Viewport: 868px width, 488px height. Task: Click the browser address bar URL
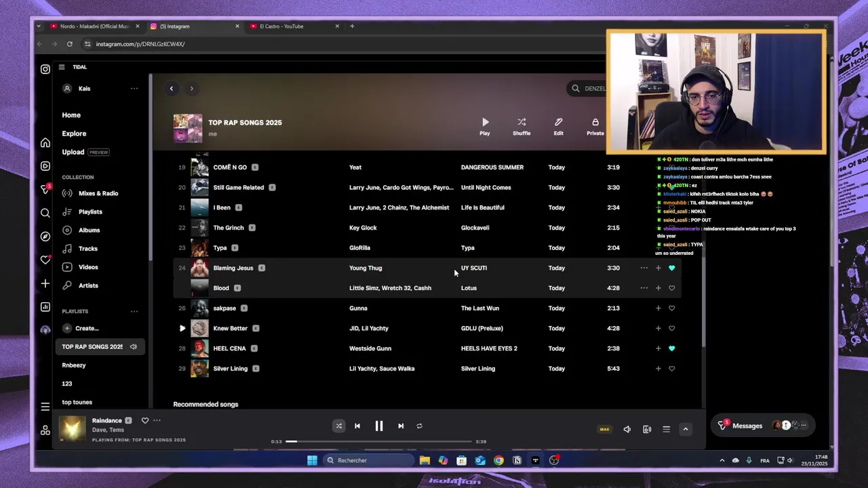[x=140, y=44]
